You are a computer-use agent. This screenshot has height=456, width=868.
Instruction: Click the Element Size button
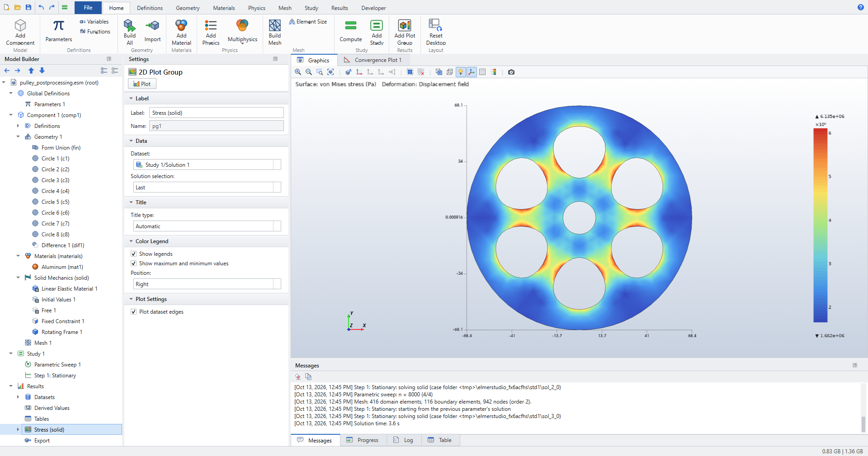(x=308, y=22)
